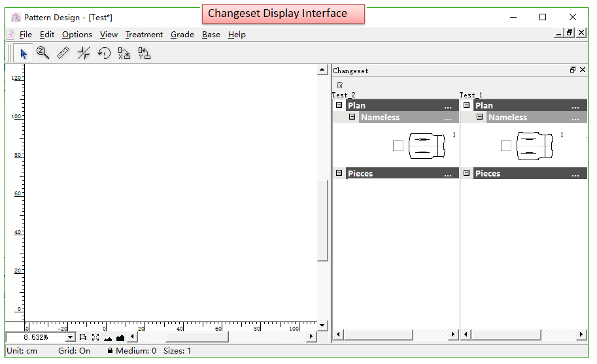The image size is (597, 364).
Task: Open the Treatment menu
Action: tap(144, 35)
